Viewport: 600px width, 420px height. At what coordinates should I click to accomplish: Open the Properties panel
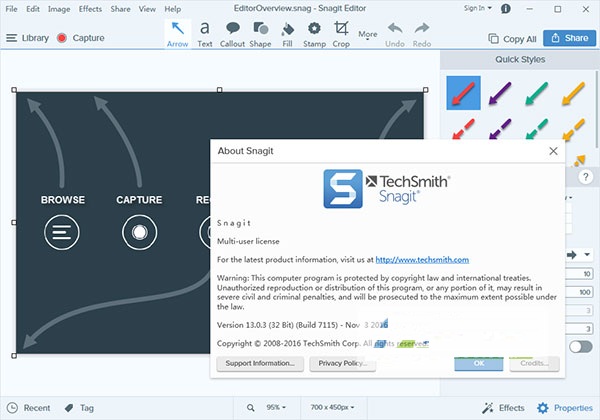pyautogui.click(x=565, y=408)
